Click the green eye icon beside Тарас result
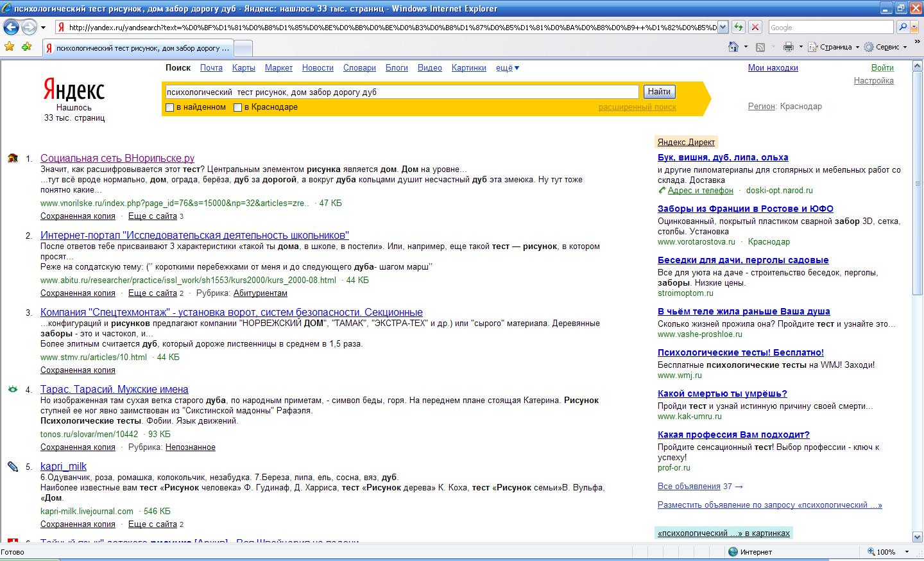 click(x=13, y=389)
